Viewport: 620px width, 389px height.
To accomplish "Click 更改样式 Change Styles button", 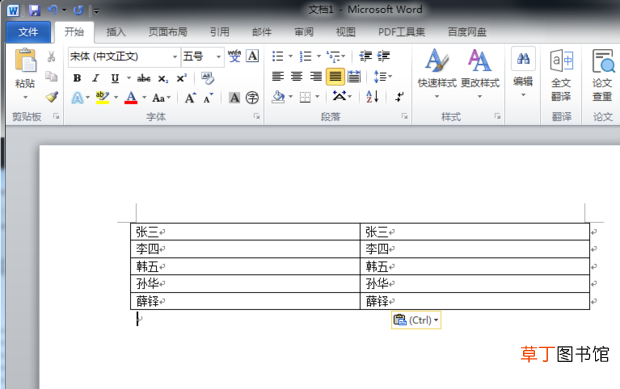I will point(480,73).
